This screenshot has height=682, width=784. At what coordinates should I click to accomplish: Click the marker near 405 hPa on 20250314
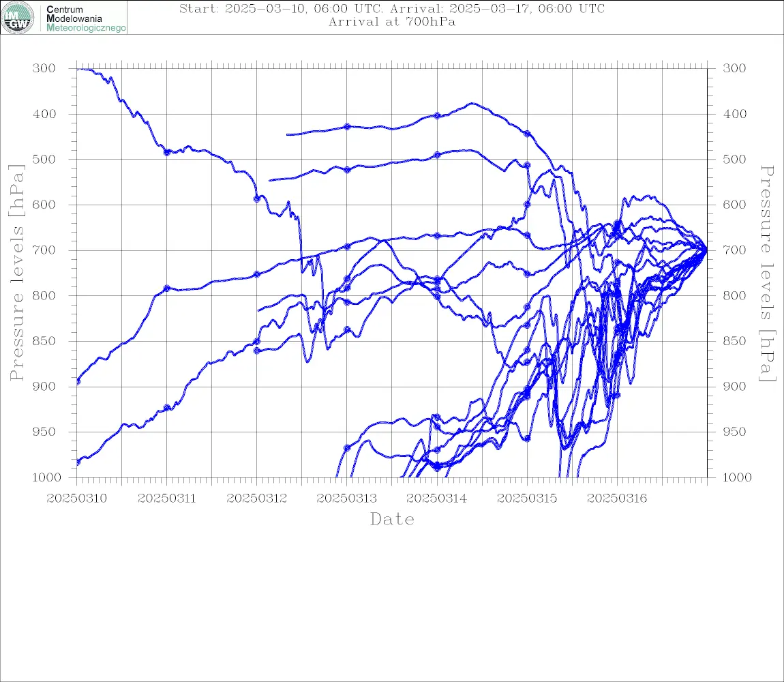click(437, 115)
